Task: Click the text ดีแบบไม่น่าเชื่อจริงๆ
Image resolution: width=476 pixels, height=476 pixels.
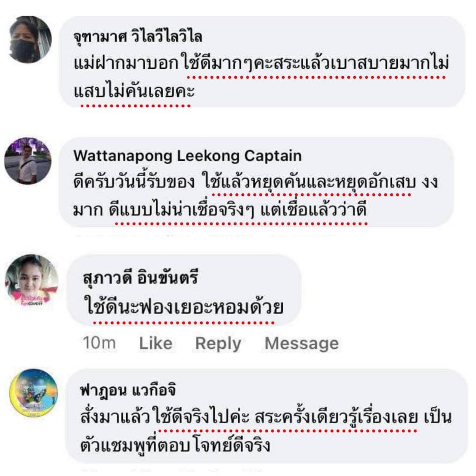Action: (x=182, y=210)
